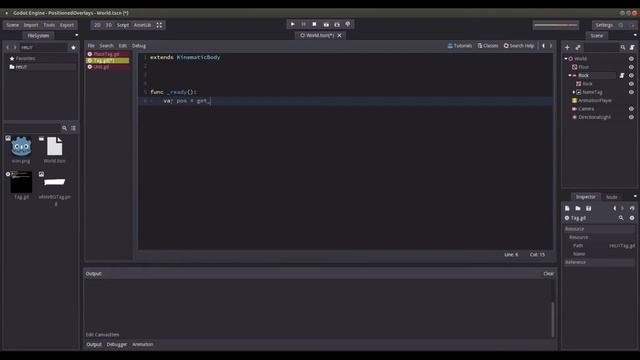Collapse the Rock node children
Image resolution: width=640 pixels, height=360 pixels.
tap(570, 76)
